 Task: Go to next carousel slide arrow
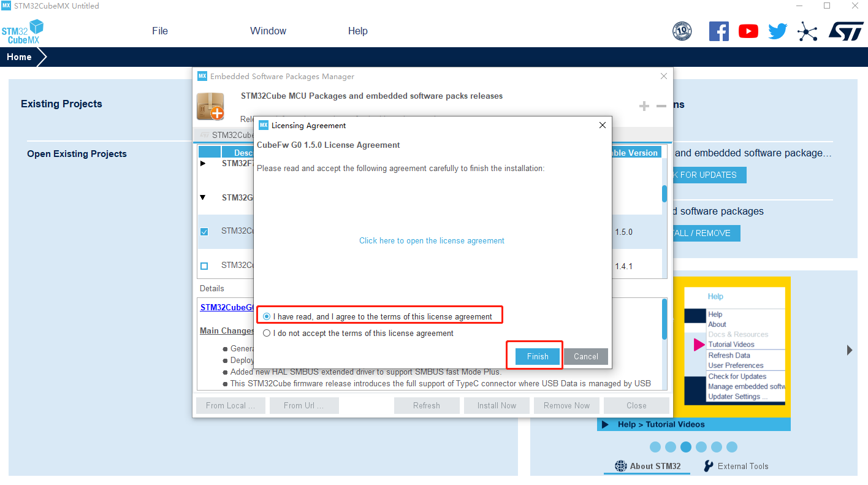click(x=850, y=350)
